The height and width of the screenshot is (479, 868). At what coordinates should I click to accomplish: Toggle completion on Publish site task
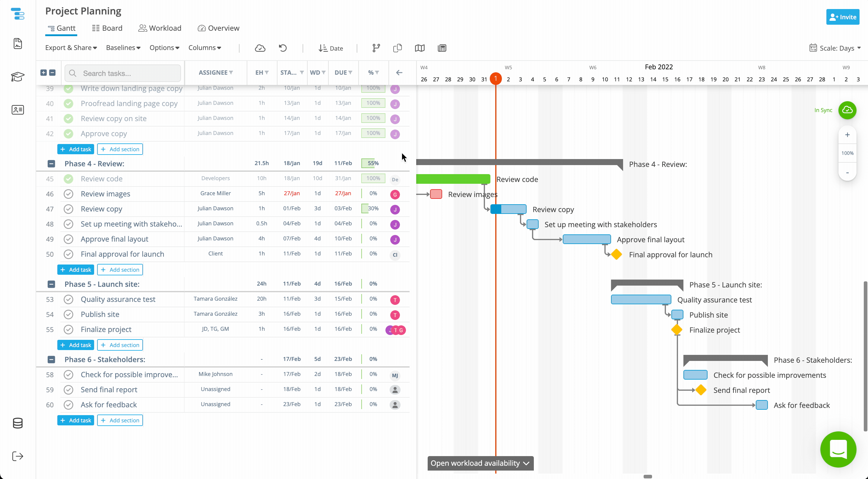pyautogui.click(x=68, y=314)
